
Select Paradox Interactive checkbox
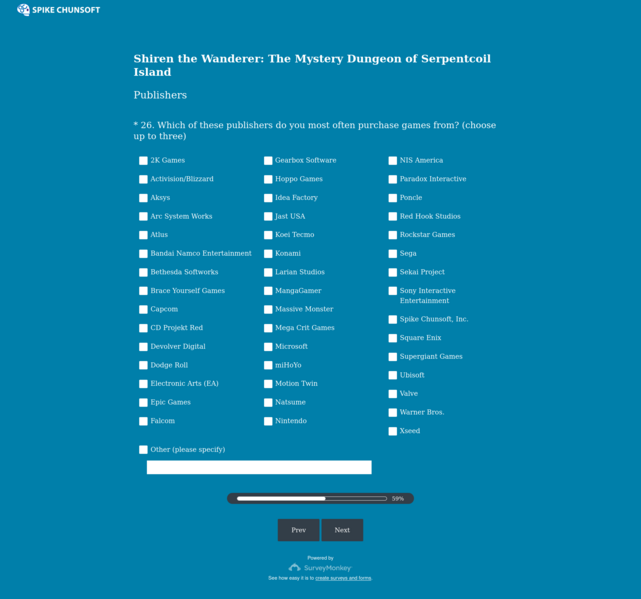[x=393, y=179]
